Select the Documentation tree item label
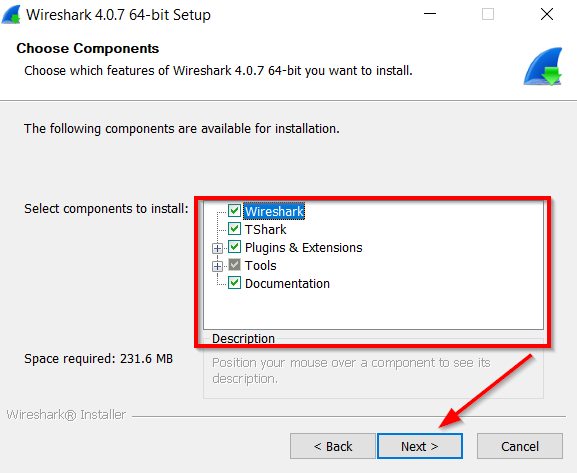This screenshot has width=577, height=473. click(287, 283)
